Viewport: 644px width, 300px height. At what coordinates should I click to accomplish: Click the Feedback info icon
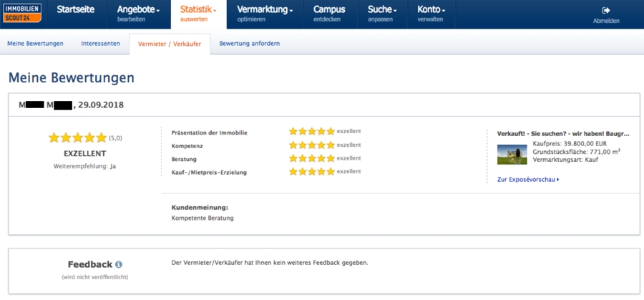pos(119,264)
